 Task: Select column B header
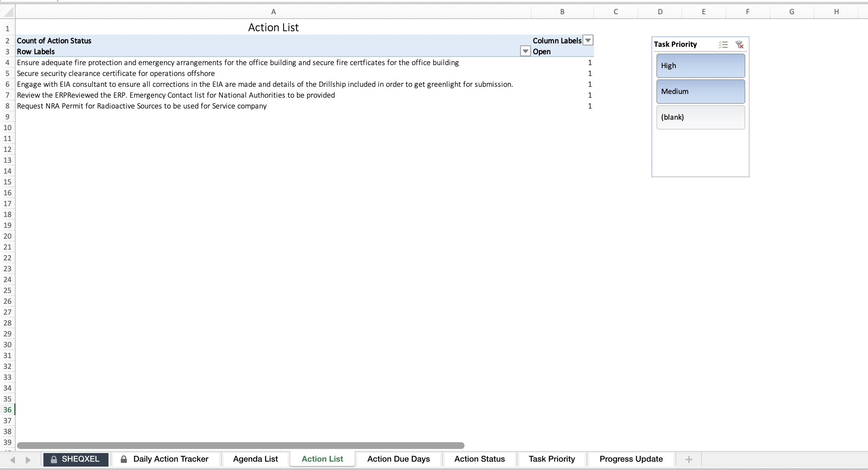click(x=562, y=12)
